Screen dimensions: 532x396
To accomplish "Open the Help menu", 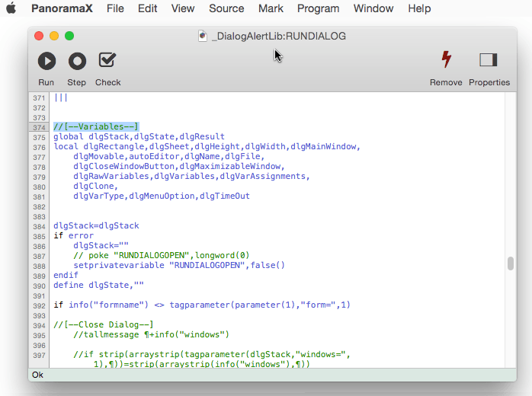I will (x=419, y=9).
